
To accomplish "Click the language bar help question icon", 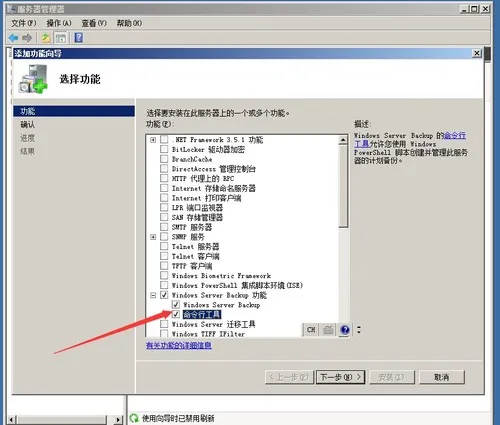I will coord(345,330).
